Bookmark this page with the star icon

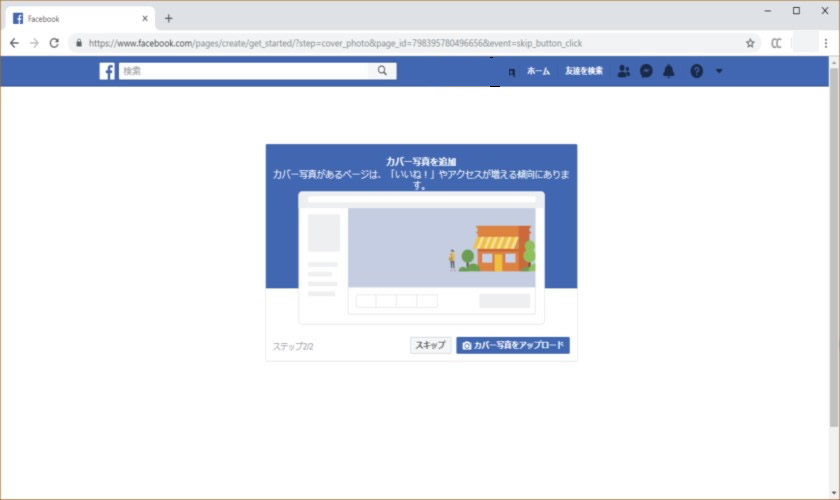tap(750, 43)
